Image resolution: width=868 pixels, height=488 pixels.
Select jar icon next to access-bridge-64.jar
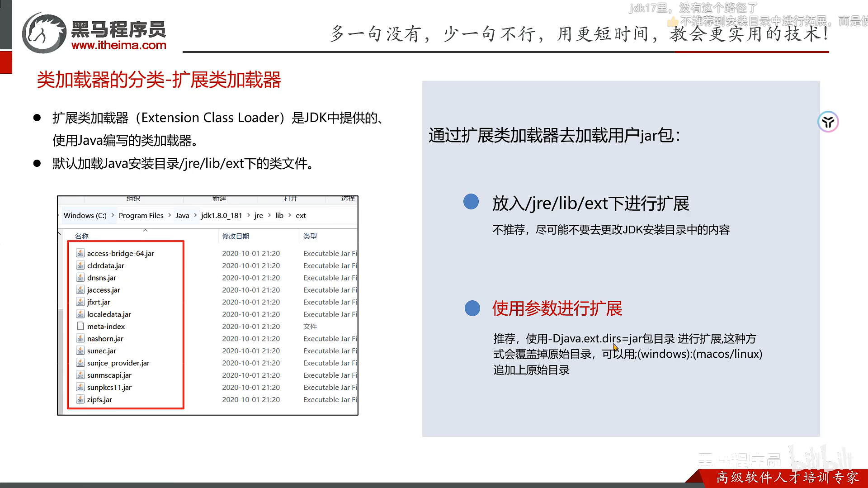pyautogui.click(x=80, y=253)
